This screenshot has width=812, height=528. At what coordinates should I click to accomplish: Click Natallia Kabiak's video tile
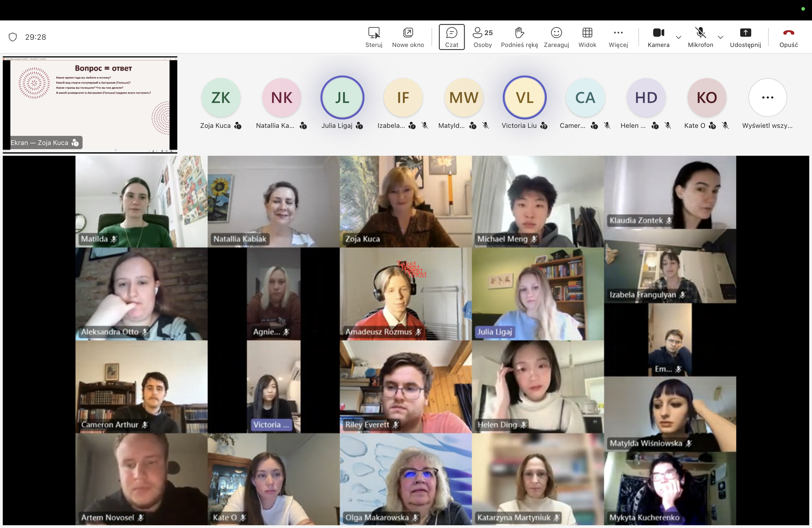pyautogui.click(x=273, y=201)
